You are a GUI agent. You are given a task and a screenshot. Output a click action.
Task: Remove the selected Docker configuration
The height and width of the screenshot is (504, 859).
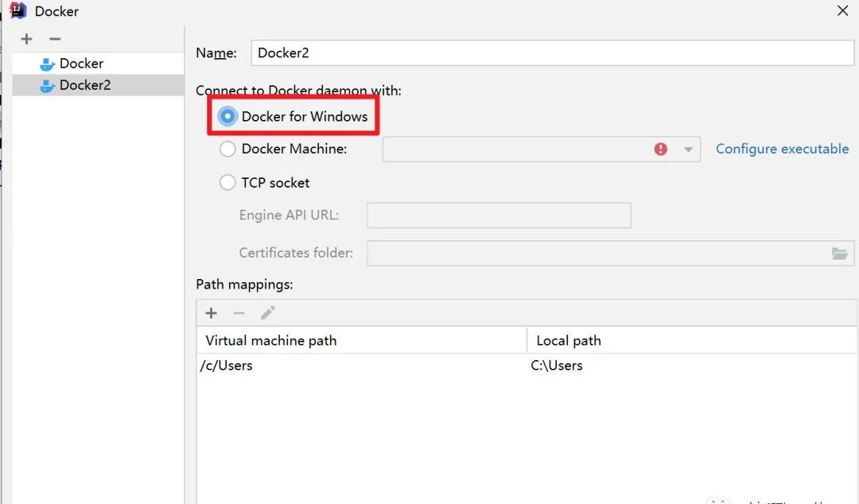point(55,39)
